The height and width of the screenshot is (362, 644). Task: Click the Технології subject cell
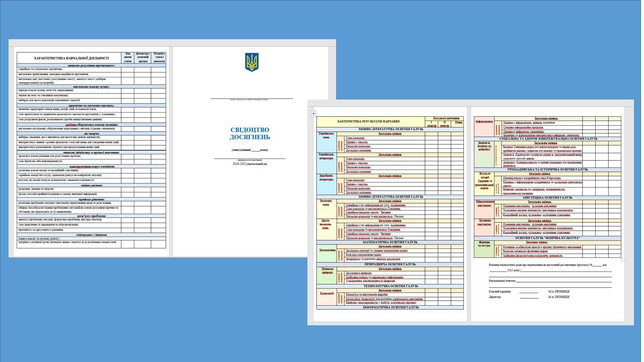(x=327, y=297)
